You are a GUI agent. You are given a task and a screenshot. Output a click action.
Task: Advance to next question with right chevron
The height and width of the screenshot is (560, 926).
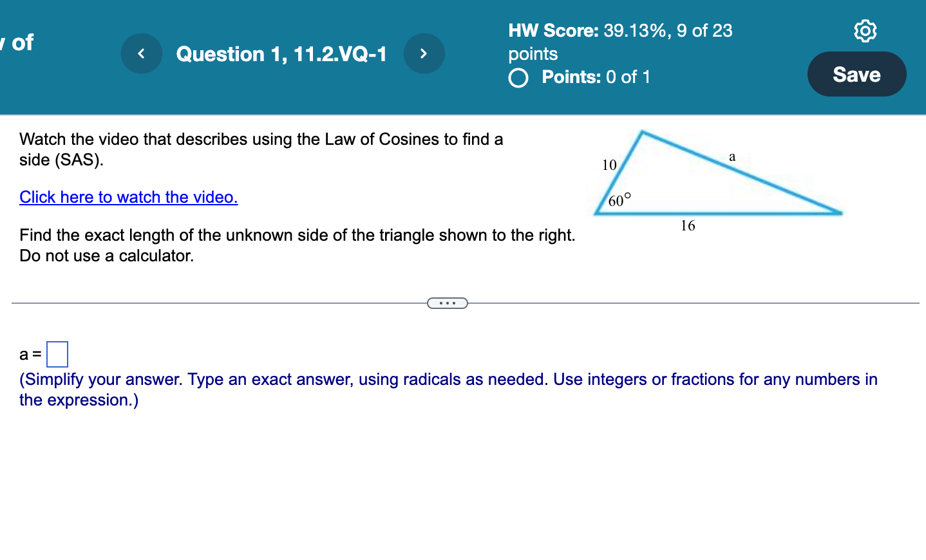(424, 53)
